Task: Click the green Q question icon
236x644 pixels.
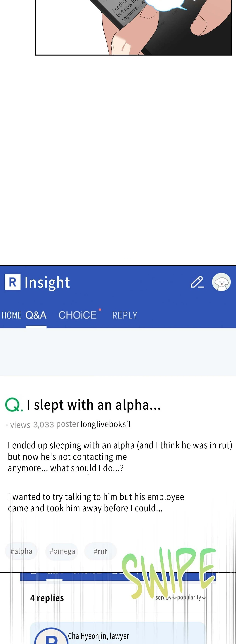Action: click(13, 405)
